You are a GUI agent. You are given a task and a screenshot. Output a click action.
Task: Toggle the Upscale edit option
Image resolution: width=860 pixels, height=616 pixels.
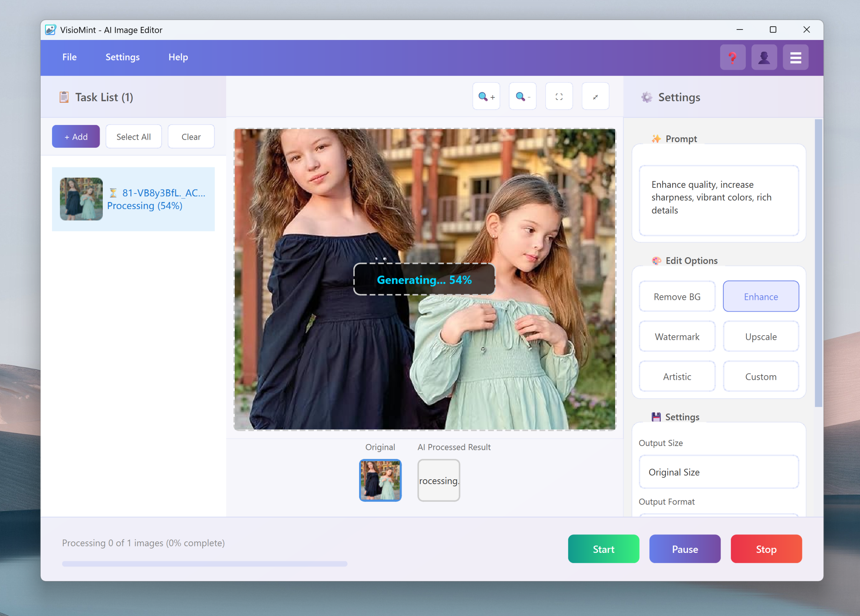point(760,336)
